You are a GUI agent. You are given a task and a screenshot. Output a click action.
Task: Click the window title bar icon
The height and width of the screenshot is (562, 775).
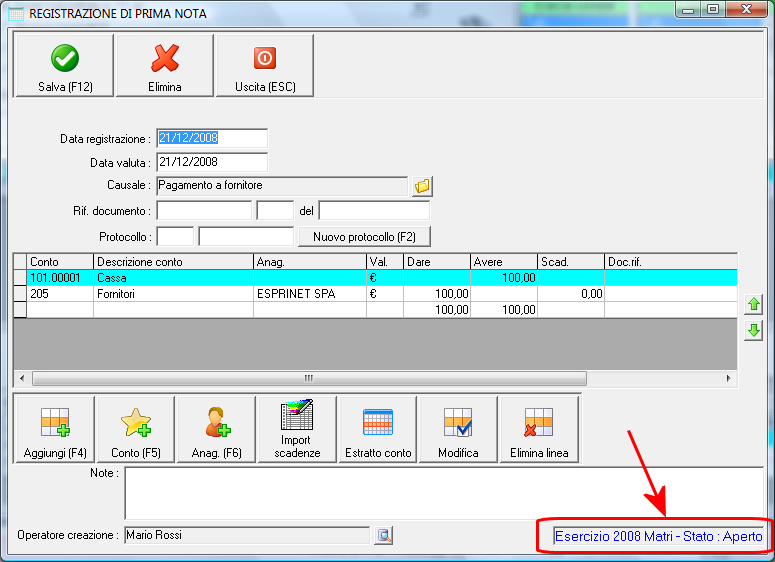point(16,14)
